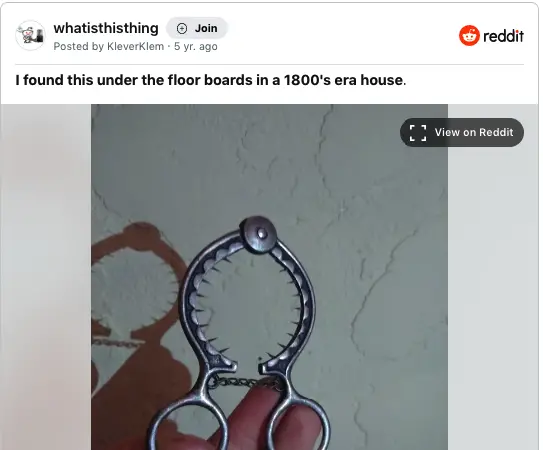Viewport: 543px width, 450px height.
Task: Visit the KleverKlem author profile
Action: tap(136, 46)
